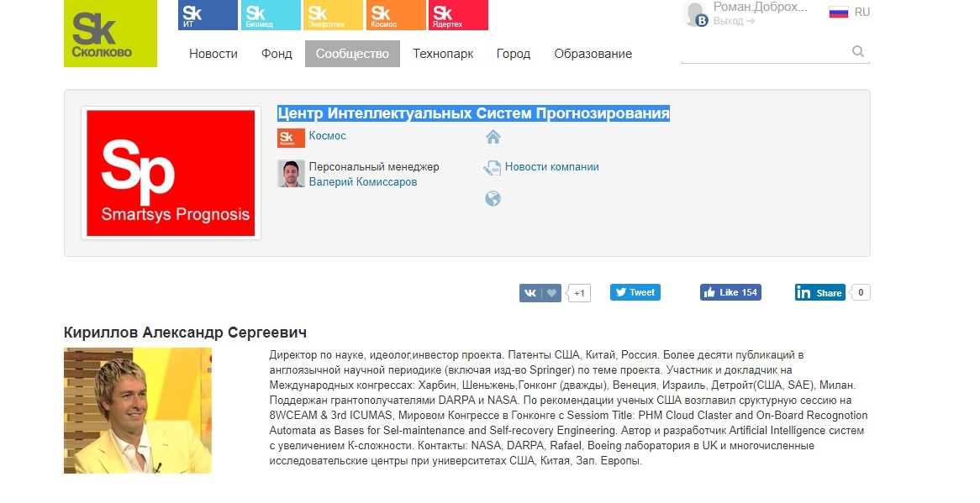Click the +1 counter next to VK
The image size is (980, 503).
tap(577, 292)
